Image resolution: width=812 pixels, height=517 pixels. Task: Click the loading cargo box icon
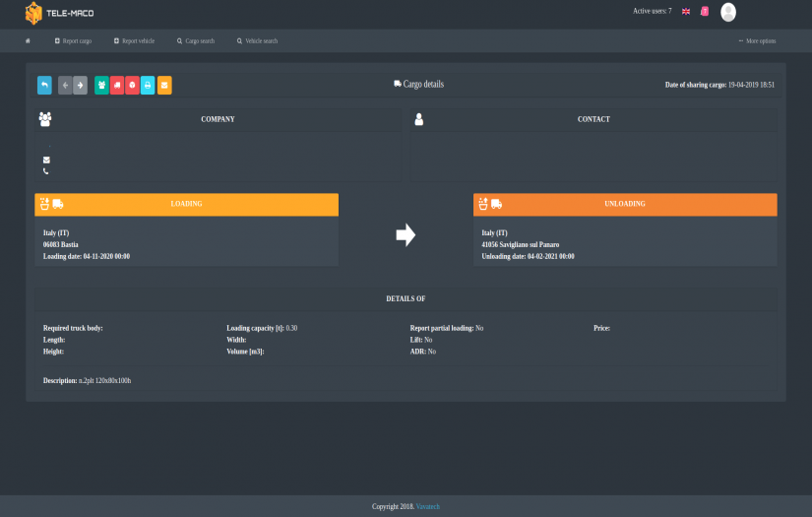45,204
